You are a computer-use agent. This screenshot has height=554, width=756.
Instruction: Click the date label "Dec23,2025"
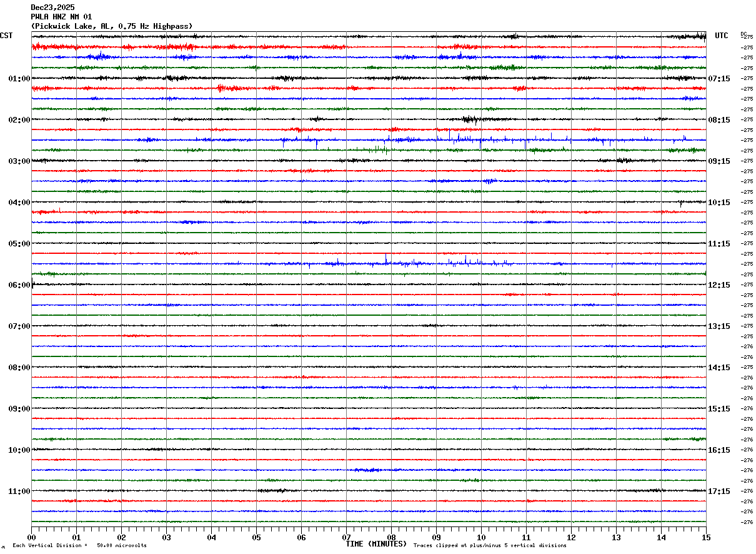pos(52,8)
